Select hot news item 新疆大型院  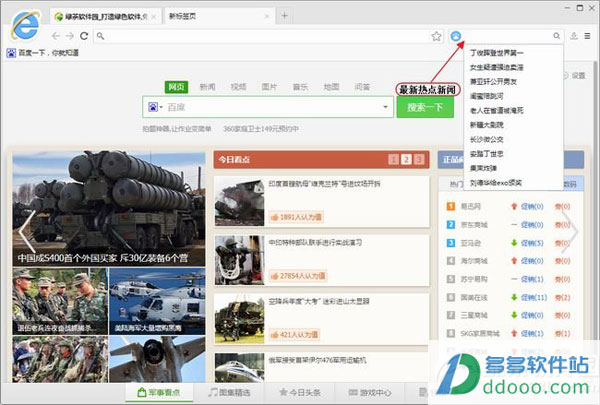[486, 125]
